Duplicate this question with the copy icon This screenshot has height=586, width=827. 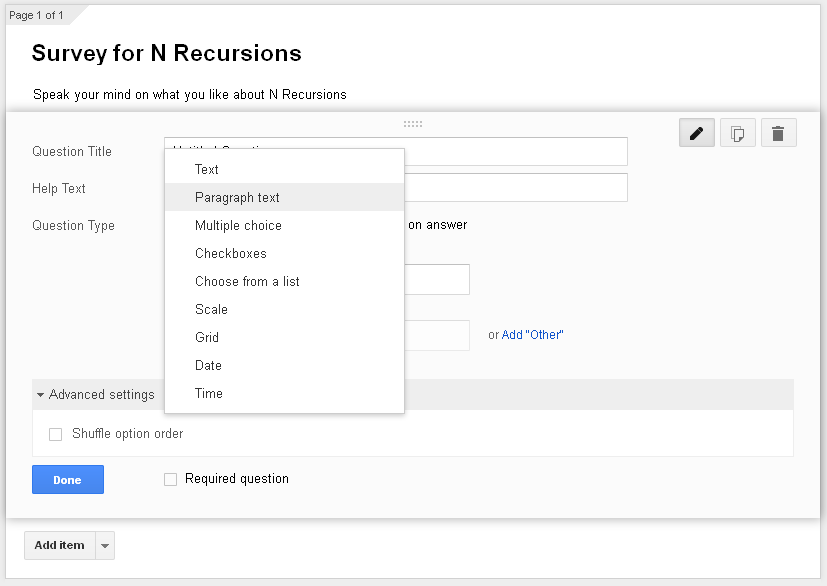[x=737, y=132]
